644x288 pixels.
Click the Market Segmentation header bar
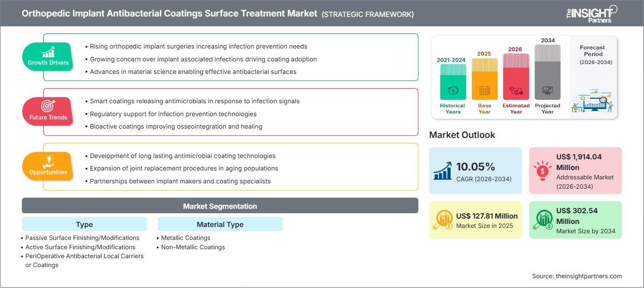click(220, 206)
